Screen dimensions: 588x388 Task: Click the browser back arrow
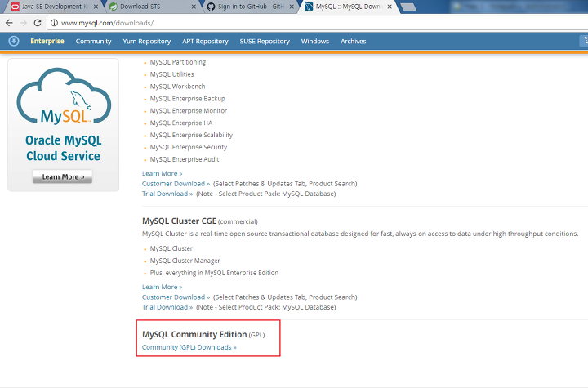tap(9, 23)
